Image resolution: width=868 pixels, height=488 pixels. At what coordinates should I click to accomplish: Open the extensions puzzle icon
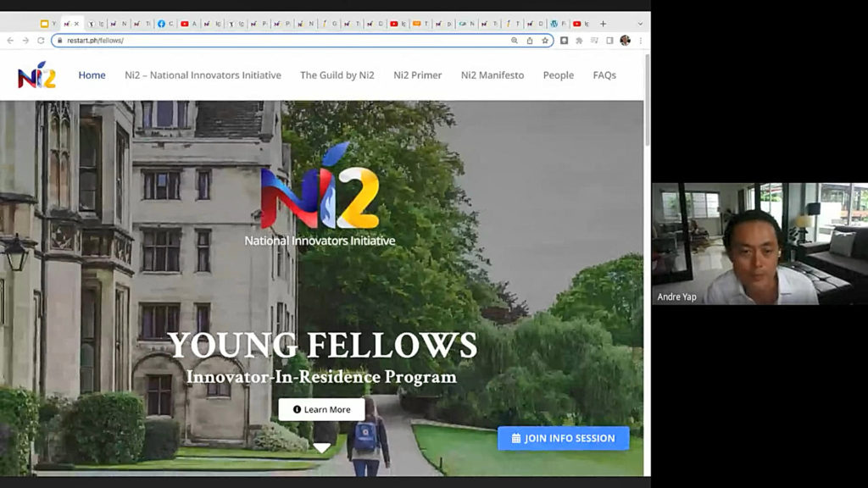tap(579, 41)
